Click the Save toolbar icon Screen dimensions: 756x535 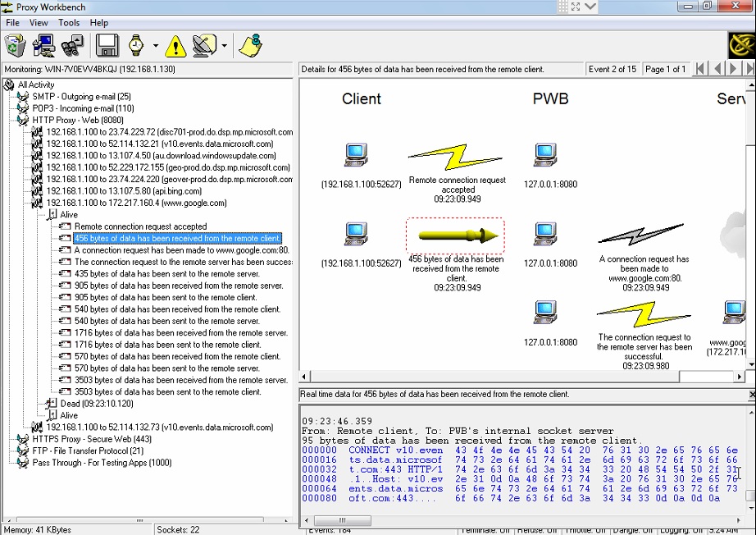point(107,45)
